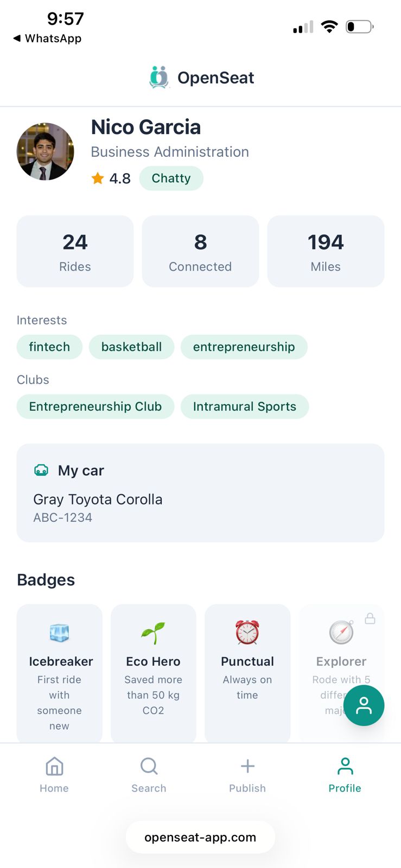Open the Punctual alarm clock badge
This screenshot has height=868, width=401.
pyautogui.click(x=247, y=673)
